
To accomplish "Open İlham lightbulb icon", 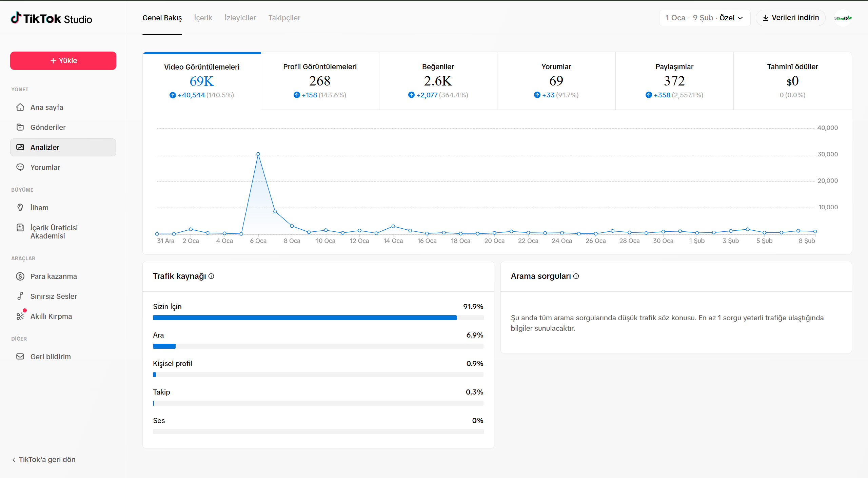I will [x=20, y=208].
